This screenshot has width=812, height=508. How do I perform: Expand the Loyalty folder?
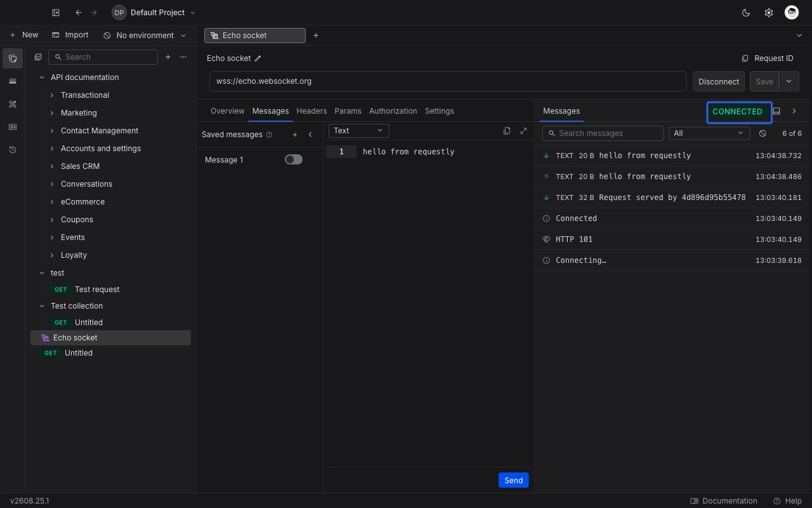pyautogui.click(x=52, y=255)
